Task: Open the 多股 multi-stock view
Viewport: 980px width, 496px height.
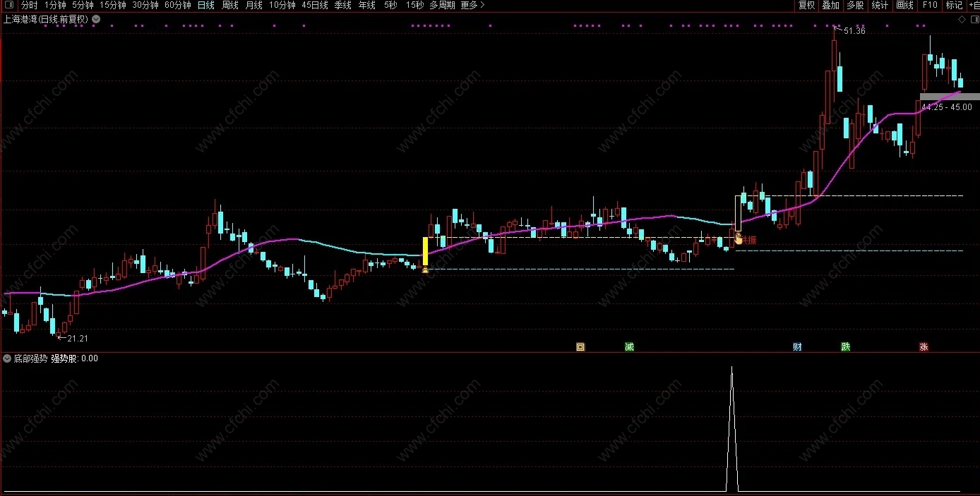Action: point(855,5)
